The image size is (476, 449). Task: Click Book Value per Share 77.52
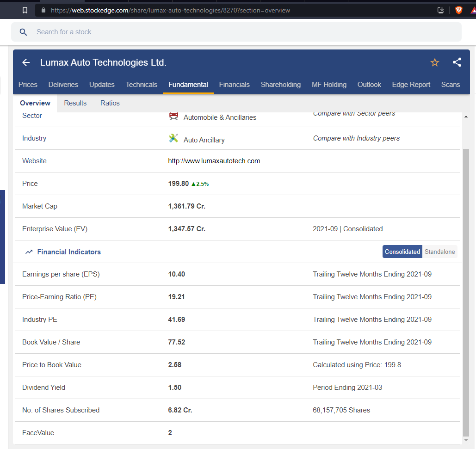pos(177,342)
